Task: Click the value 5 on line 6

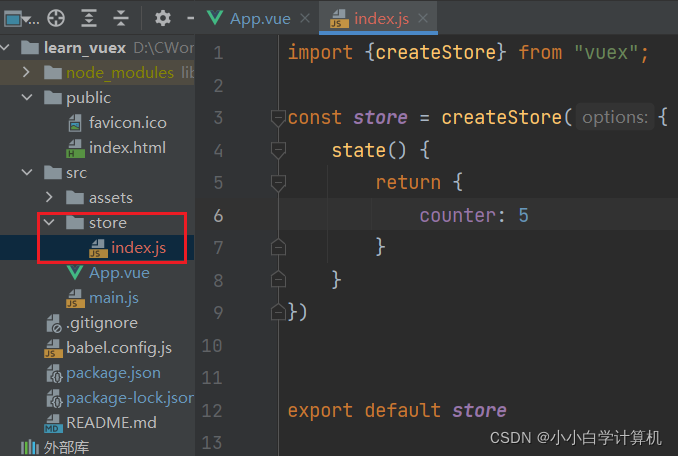Action: point(523,215)
